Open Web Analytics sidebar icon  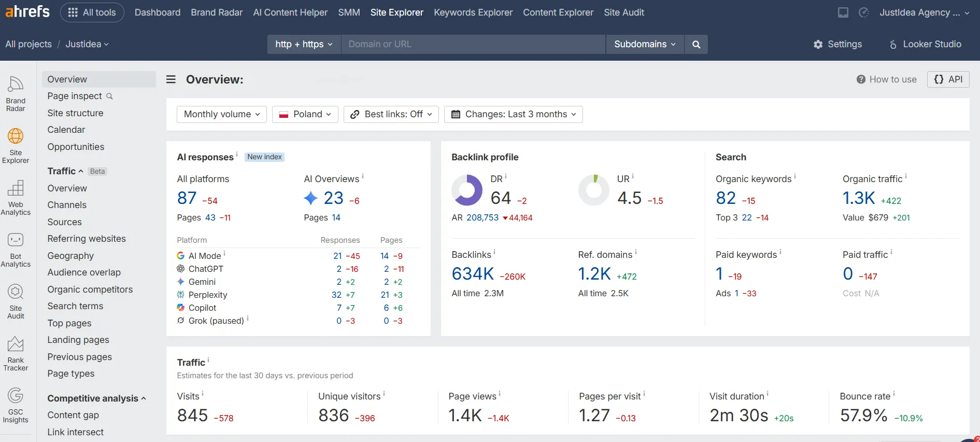coord(16,198)
